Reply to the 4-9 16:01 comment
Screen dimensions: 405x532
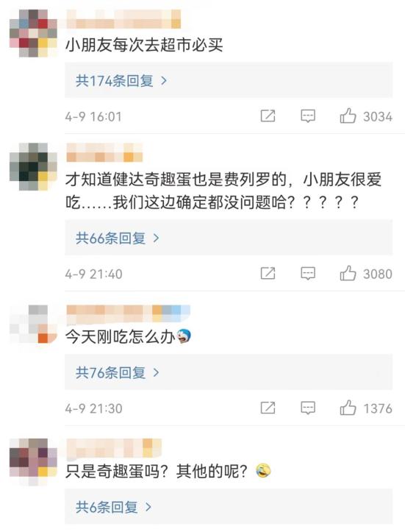[x=308, y=116]
